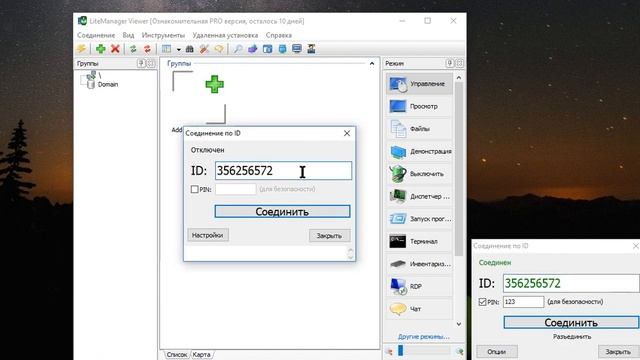Image resolution: width=640 pixels, height=360 pixels.
Task: Click the purple-blue arrow toolbar icon
Action: (x=252, y=49)
